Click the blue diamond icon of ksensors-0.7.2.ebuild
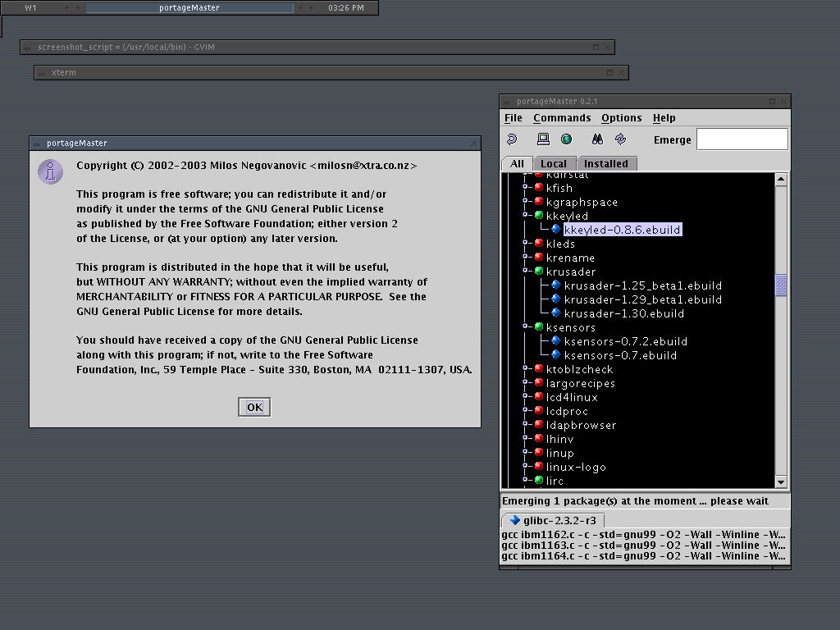This screenshot has width=840, height=630. click(x=556, y=340)
